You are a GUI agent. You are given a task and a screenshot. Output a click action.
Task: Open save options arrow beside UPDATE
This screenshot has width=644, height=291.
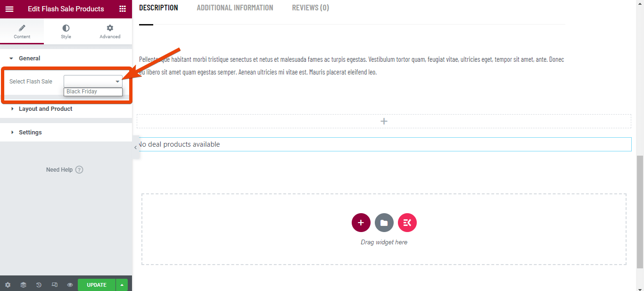click(x=122, y=285)
